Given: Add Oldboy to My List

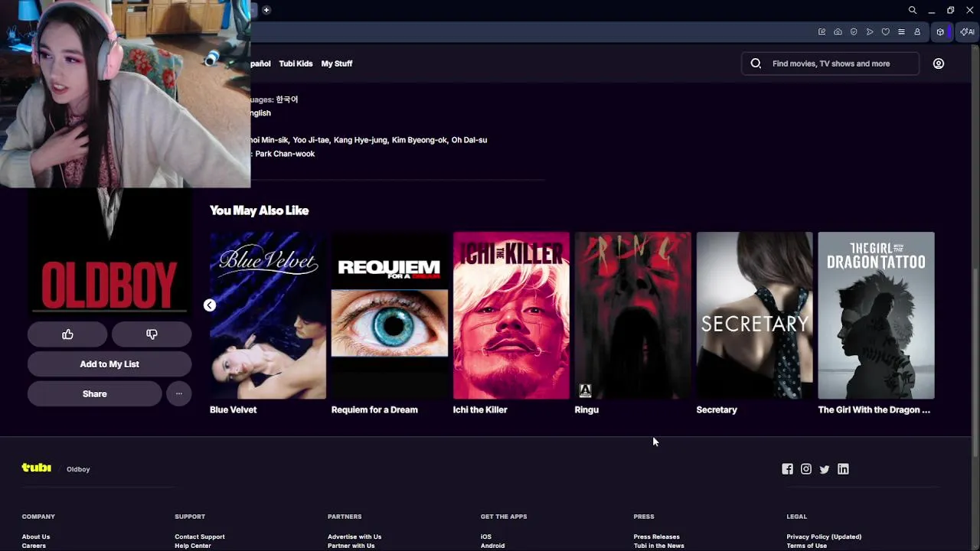Looking at the screenshot, I should click(x=109, y=364).
